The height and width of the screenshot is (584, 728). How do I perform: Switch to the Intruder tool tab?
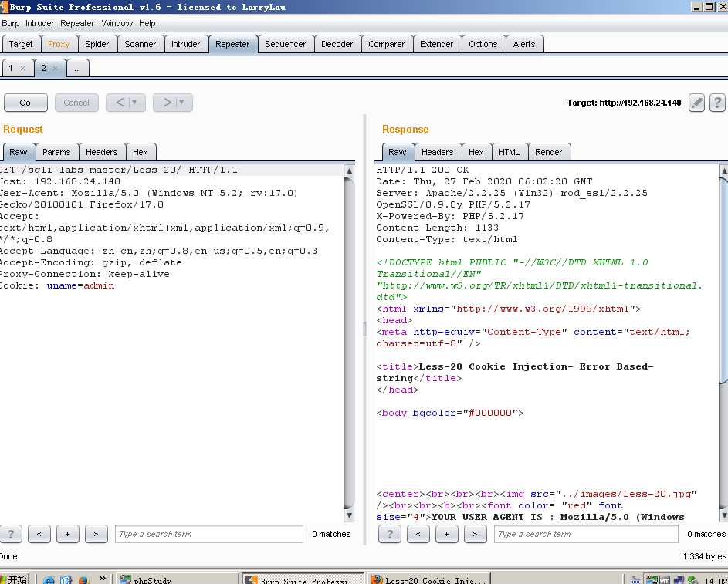pos(185,44)
